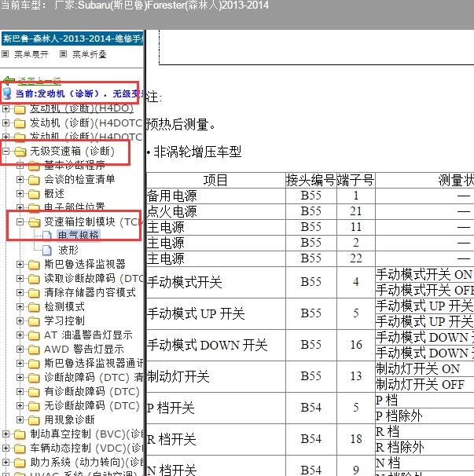The height and width of the screenshot is (476, 474).
Task: Expand the 制动真空控制 (BVC) node
Action: [x=6, y=434]
